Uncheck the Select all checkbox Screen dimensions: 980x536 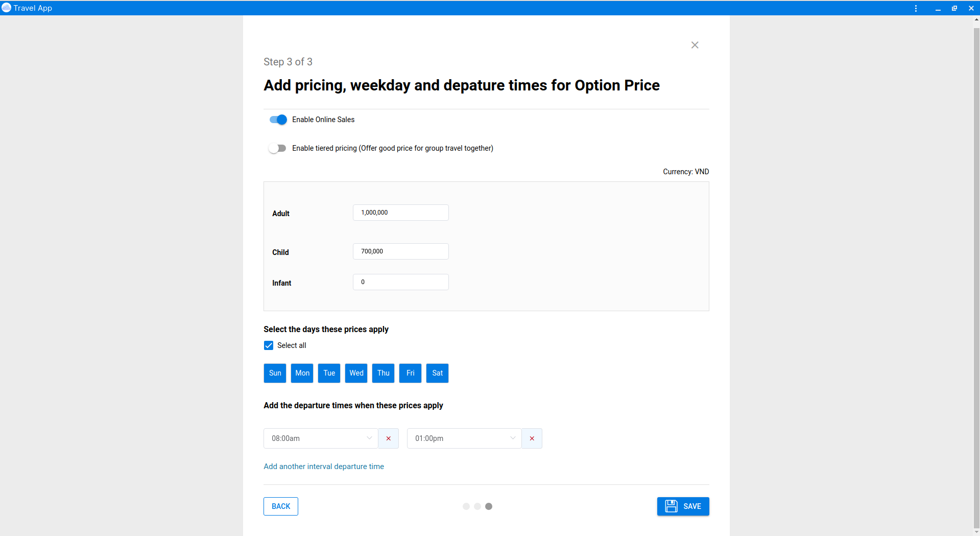coord(268,345)
